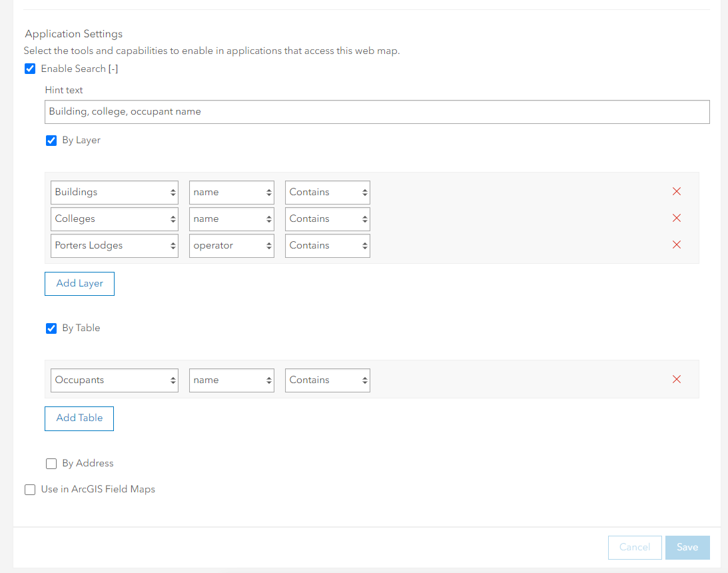728x573 pixels.
Task: Click into the Hint text input field
Action: coord(377,112)
